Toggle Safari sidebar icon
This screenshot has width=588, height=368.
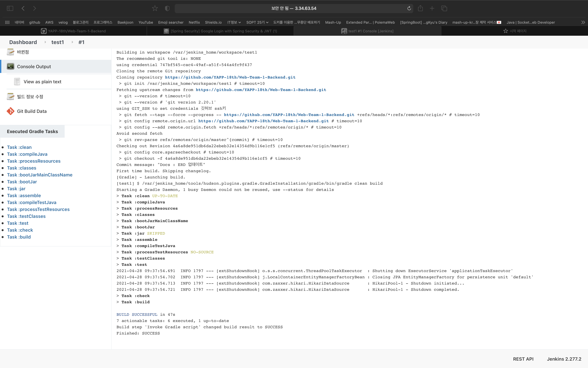10,8
